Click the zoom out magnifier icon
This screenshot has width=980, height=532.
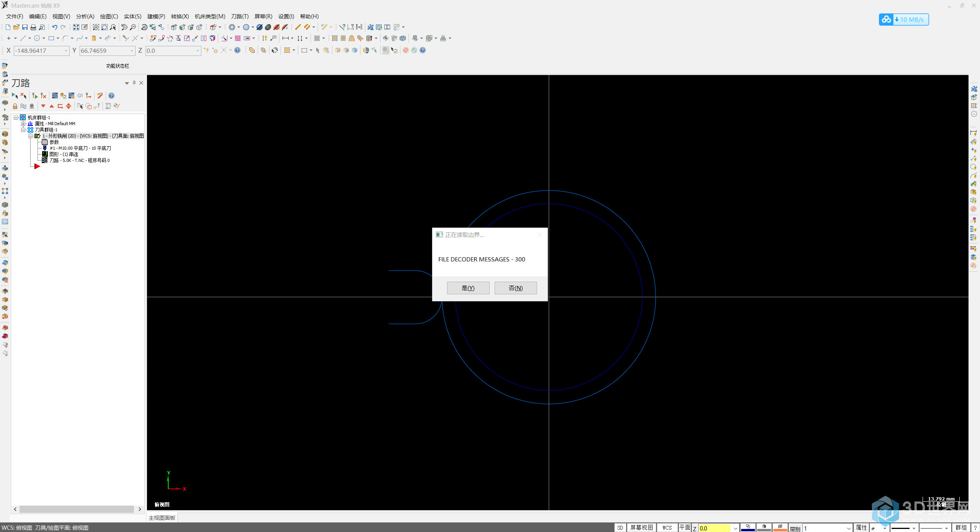[133, 27]
